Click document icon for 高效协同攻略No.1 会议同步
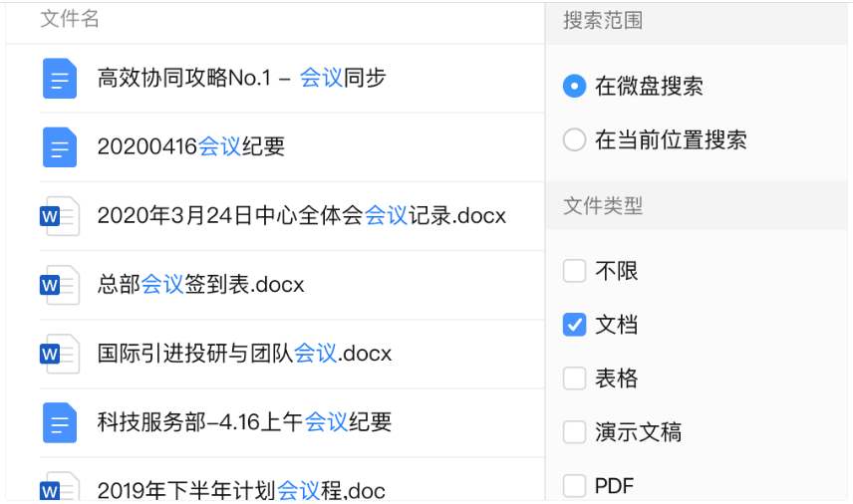Image resolution: width=853 pixels, height=504 pixels. coord(60,79)
